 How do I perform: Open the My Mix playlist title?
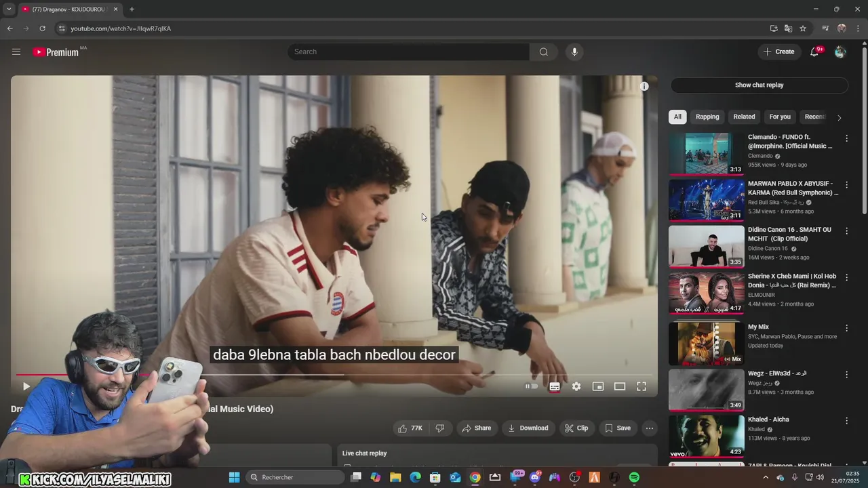[758, 327]
